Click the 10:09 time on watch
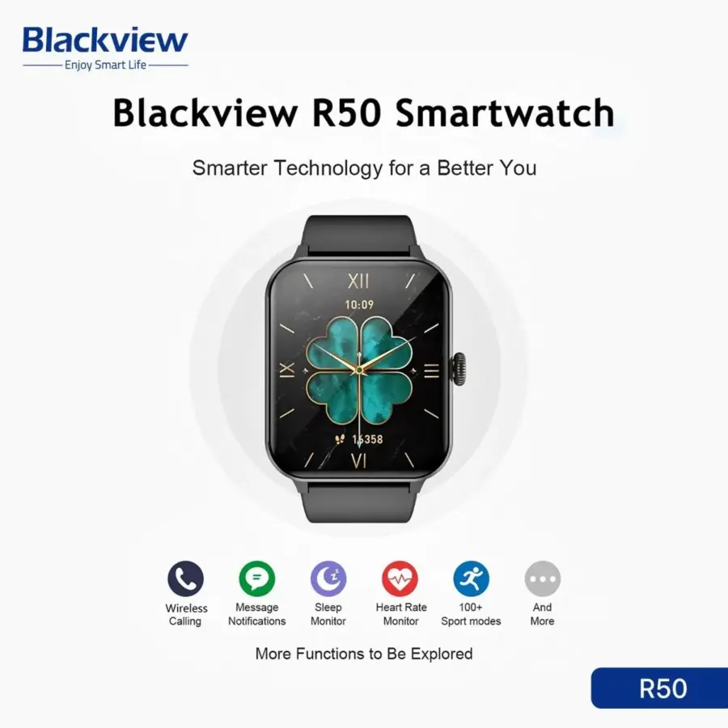Screen dimensions: 728x728 pyautogui.click(x=359, y=305)
